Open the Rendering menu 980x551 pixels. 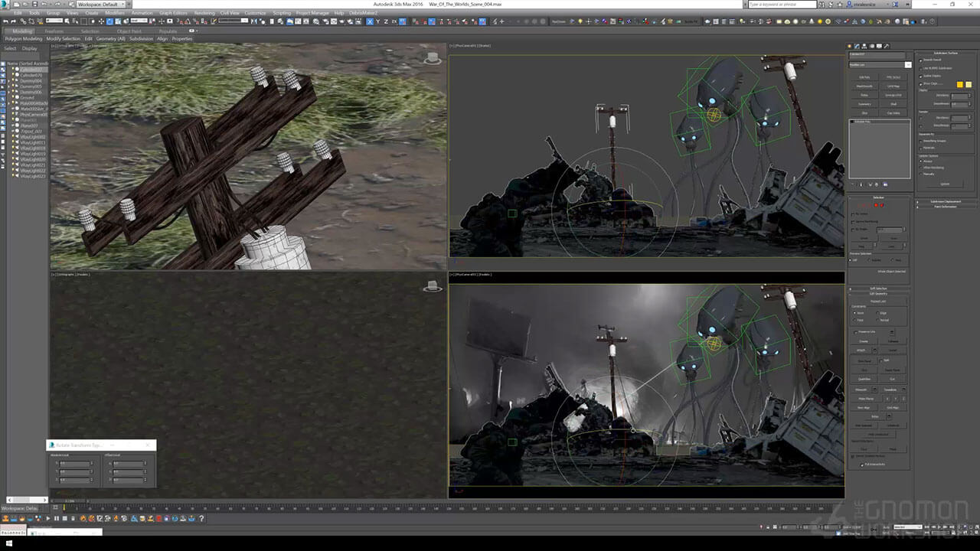click(204, 13)
